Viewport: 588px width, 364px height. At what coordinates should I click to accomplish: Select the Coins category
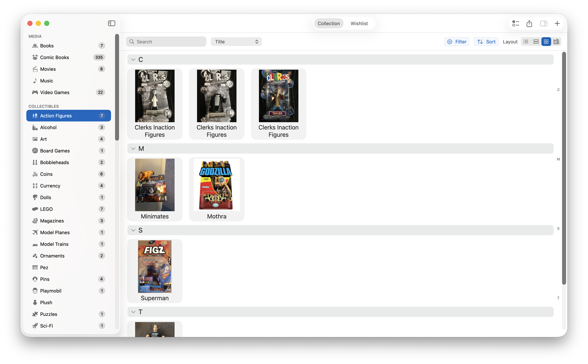46,174
